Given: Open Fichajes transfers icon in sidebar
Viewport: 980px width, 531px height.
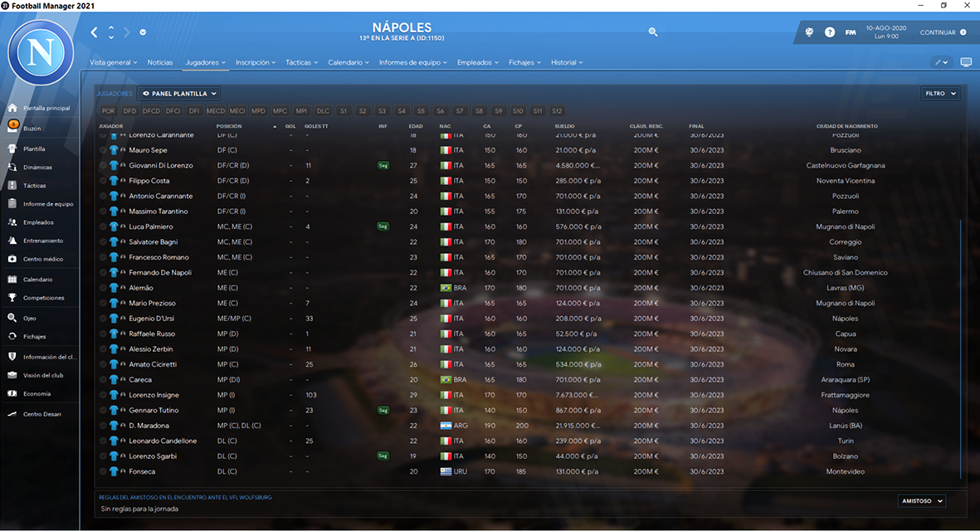Looking at the screenshot, I should click(x=12, y=336).
